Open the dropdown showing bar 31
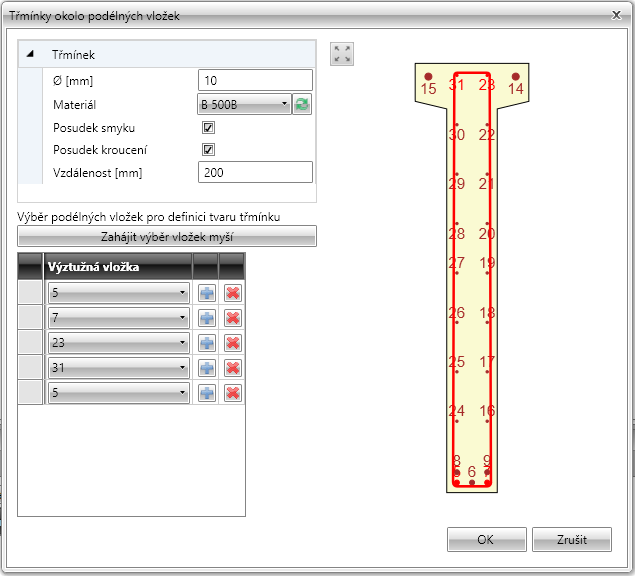The width and height of the screenshot is (635, 576). (119, 368)
